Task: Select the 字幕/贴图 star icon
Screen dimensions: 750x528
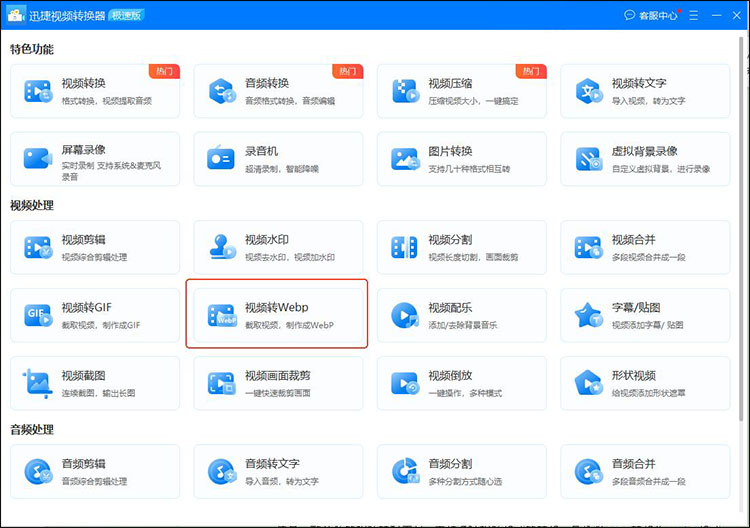Action: tap(589, 315)
